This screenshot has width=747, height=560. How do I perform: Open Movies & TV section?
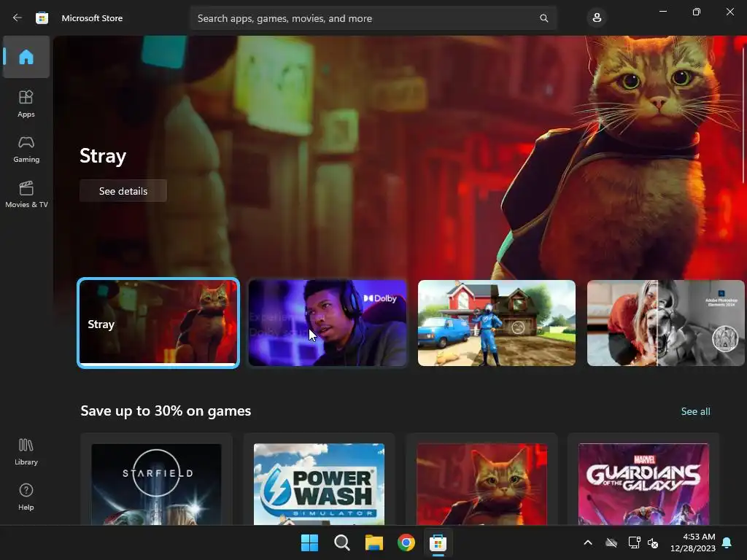(26, 194)
